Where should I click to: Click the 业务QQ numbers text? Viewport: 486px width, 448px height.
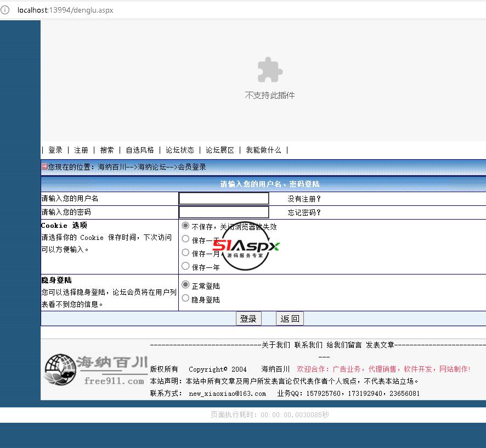tap(348, 394)
